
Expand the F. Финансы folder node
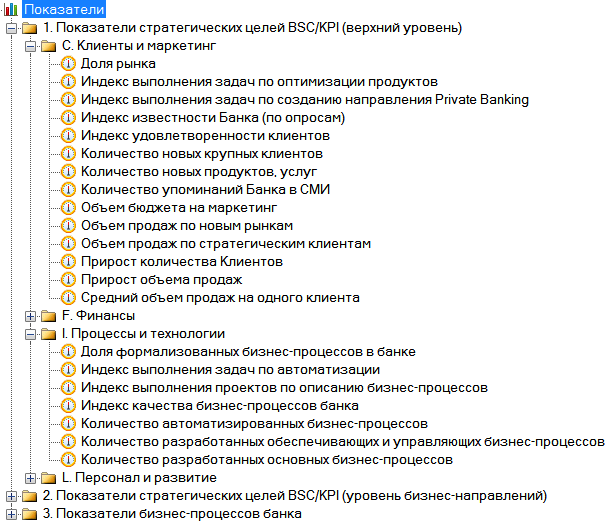click(x=30, y=316)
